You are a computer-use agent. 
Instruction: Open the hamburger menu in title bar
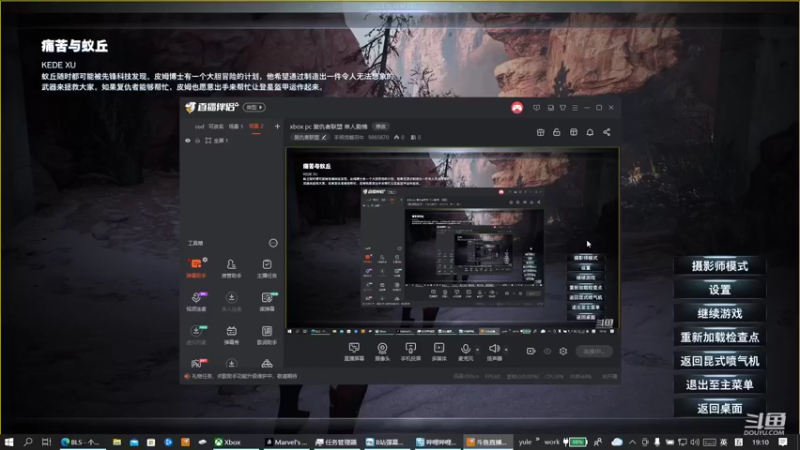coord(575,108)
